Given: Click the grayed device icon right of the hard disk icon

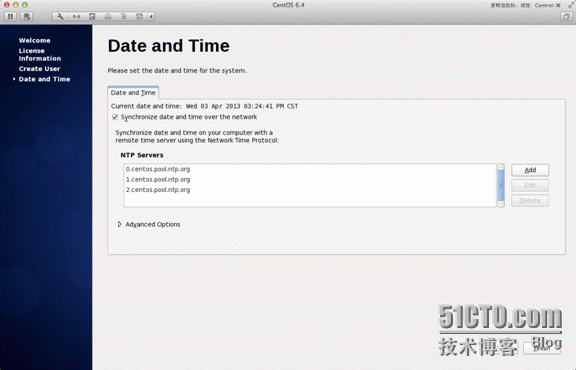Looking at the screenshot, I should 108,17.
